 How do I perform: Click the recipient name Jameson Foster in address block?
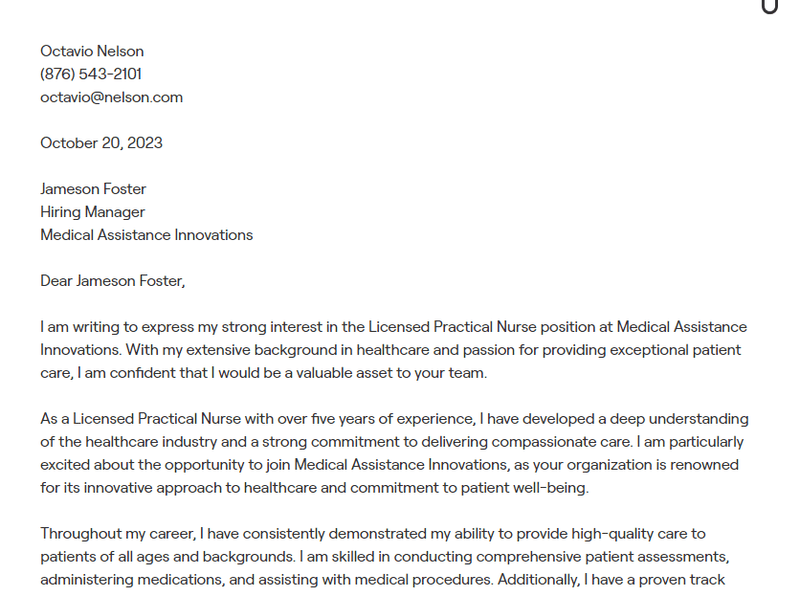pyautogui.click(x=93, y=189)
